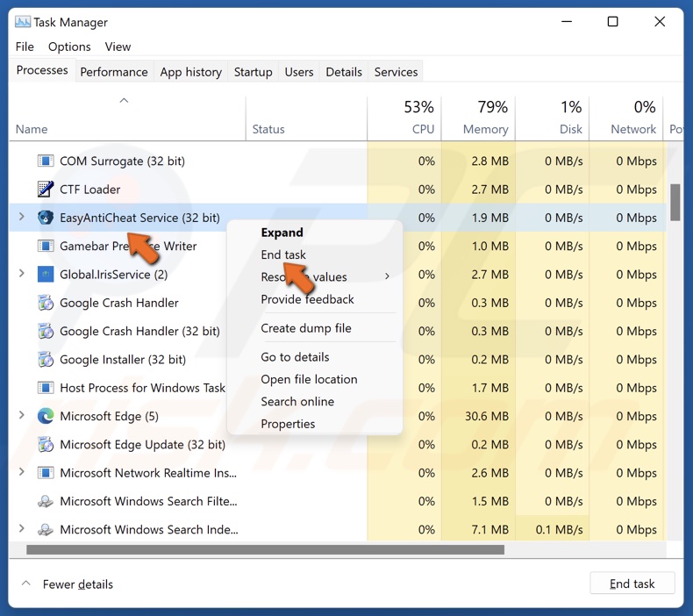Screen dimensions: 693x616
Task: Maximize the Task Manager window
Action: pos(612,21)
